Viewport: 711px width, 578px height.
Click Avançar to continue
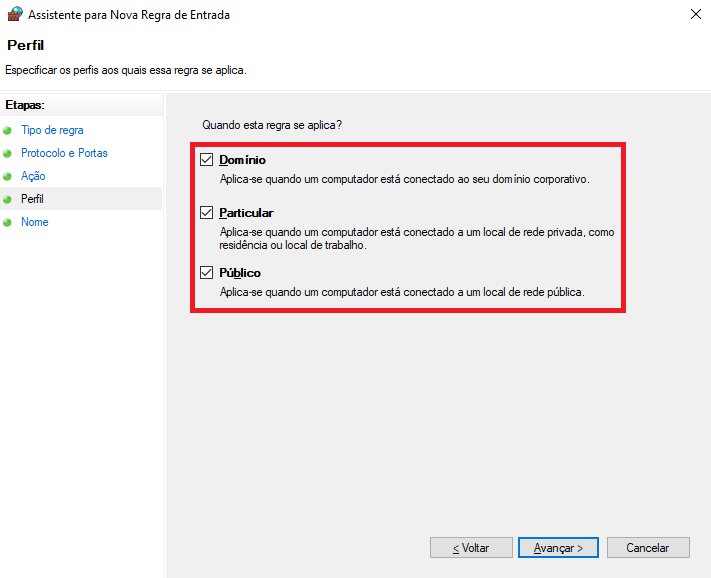coord(558,548)
